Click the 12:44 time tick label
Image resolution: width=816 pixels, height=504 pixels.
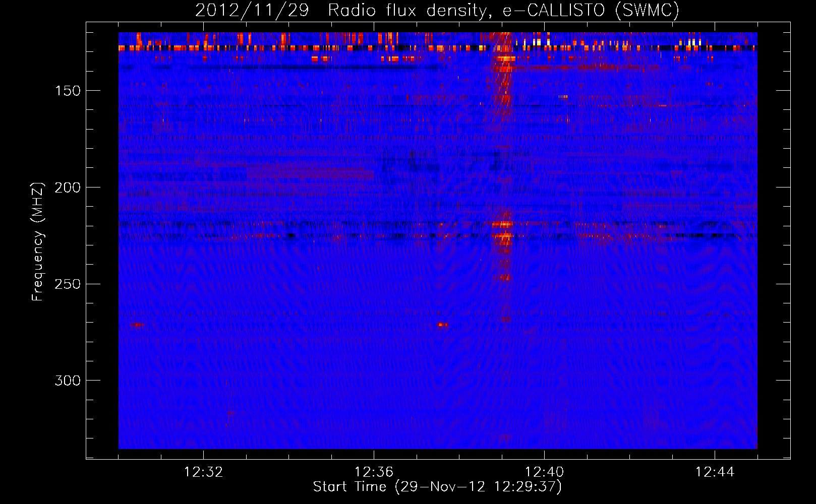tap(715, 472)
